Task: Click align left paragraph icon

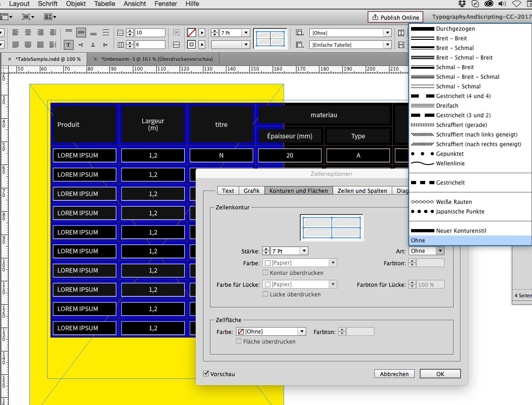Action: coord(15,33)
